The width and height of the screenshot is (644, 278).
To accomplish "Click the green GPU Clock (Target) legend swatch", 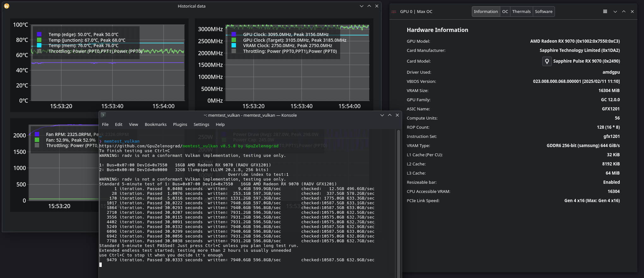I will [234, 40].
